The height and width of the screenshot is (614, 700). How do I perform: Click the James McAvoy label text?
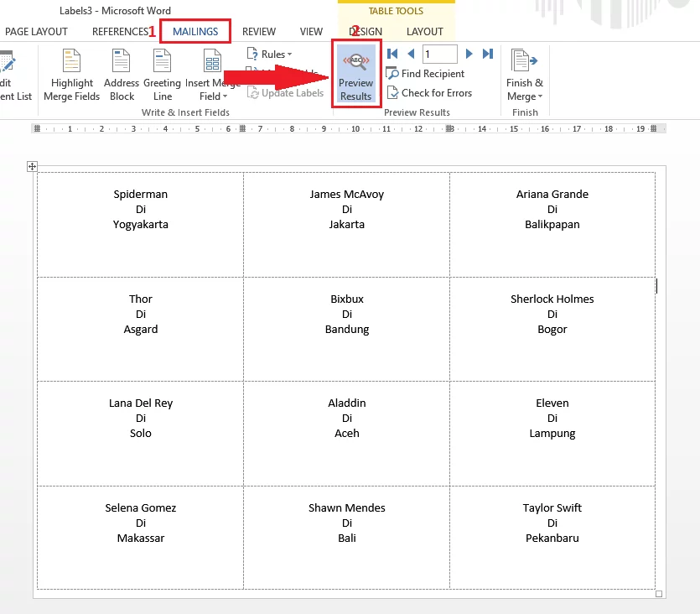click(347, 195)
